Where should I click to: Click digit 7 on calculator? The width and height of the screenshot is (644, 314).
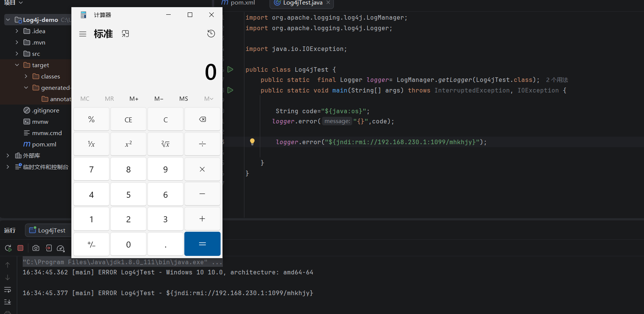91,169
